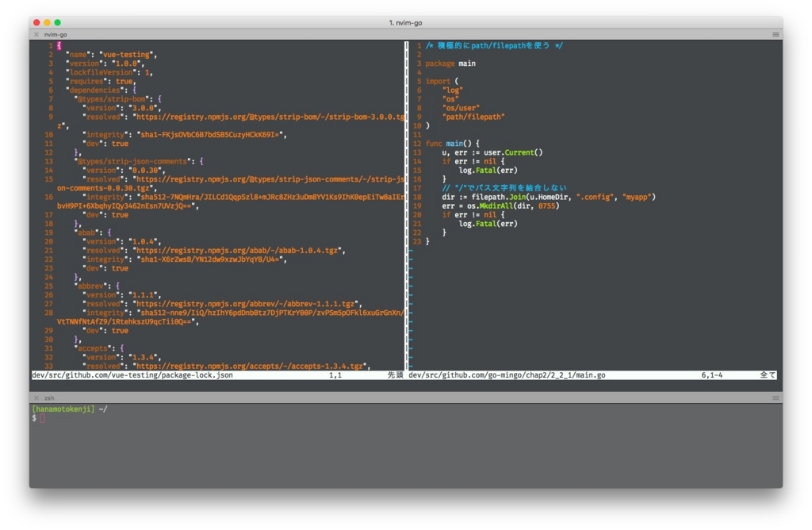The height and width of the screenshot is (530, 812).
Task: Click the "version": "1.3.4" line
Action: [x=121, y=357]
